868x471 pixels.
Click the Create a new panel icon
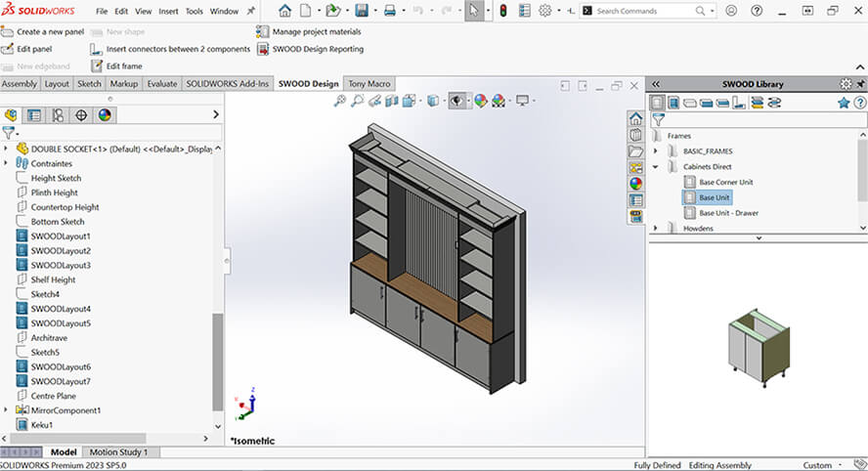[x=8, y=31]
